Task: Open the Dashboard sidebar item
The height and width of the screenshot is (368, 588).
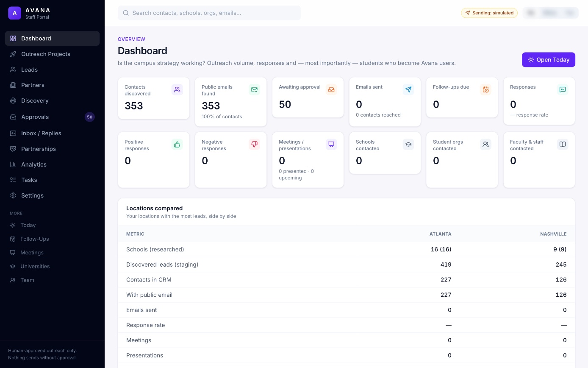Action: pyautogui.click(x=52, y=38)
